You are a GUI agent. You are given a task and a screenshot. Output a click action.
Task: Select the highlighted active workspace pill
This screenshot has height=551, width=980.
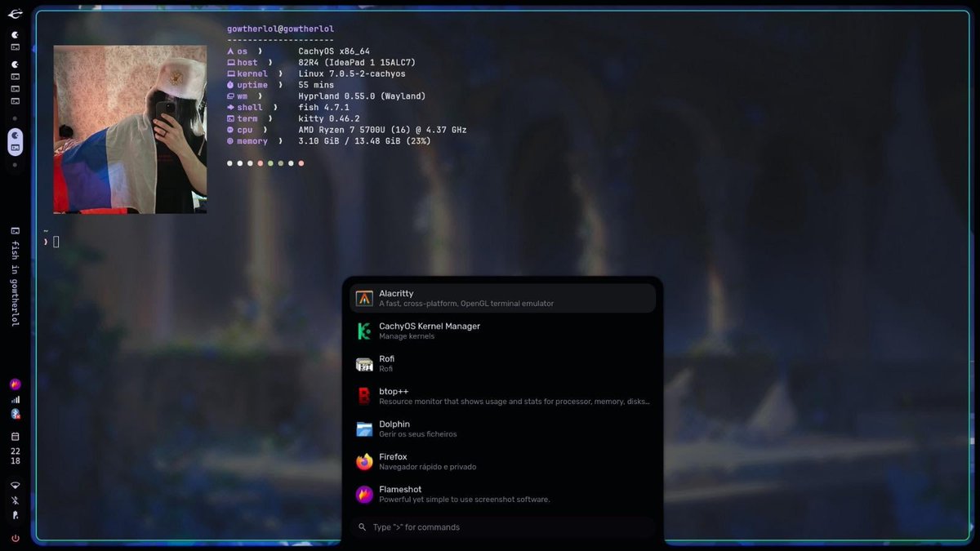point(15,141)
